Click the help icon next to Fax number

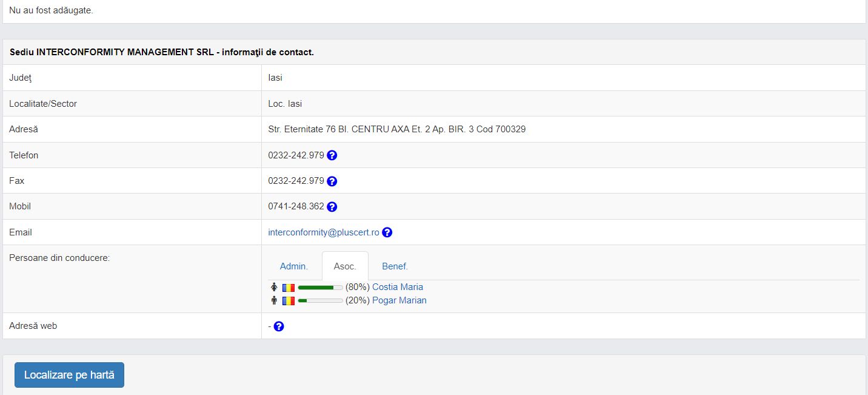[332, 181]
